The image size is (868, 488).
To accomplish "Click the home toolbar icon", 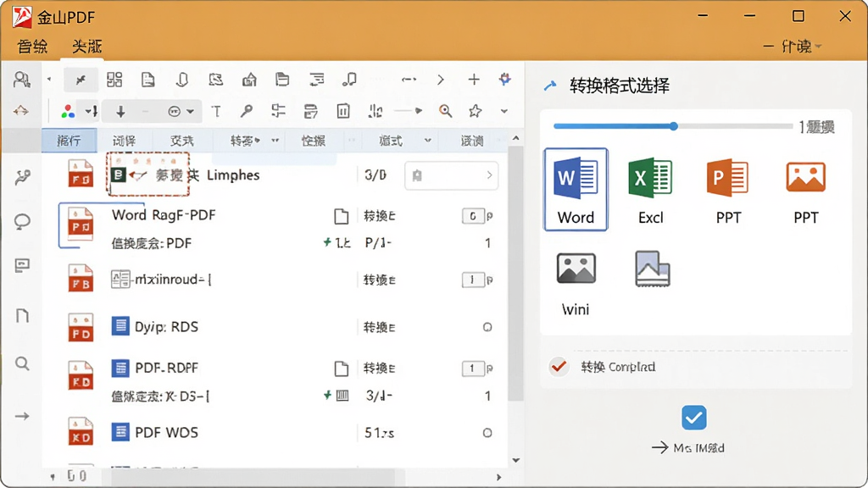I will [x=249, y=80].
